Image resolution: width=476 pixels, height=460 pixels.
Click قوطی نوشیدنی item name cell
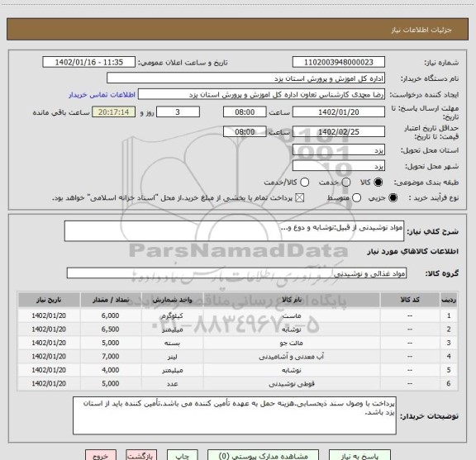click(292, 384)
